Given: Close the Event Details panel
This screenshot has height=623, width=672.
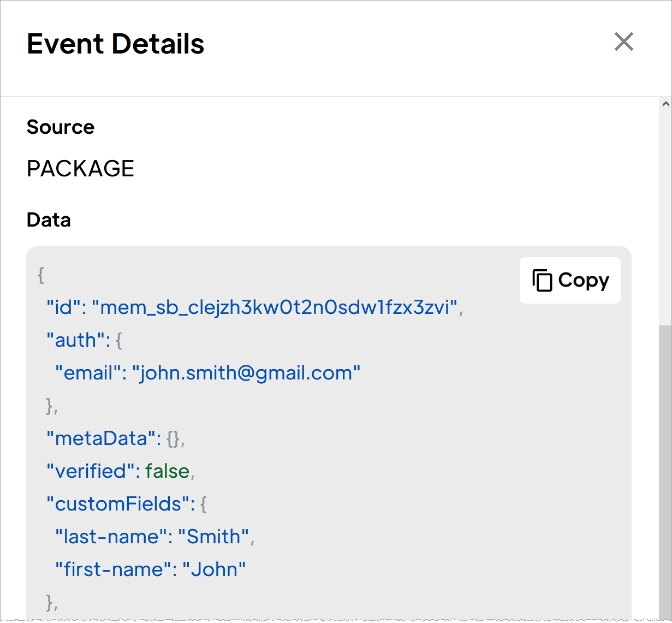Looking at the screenshot, I should (x=623, y=41).
